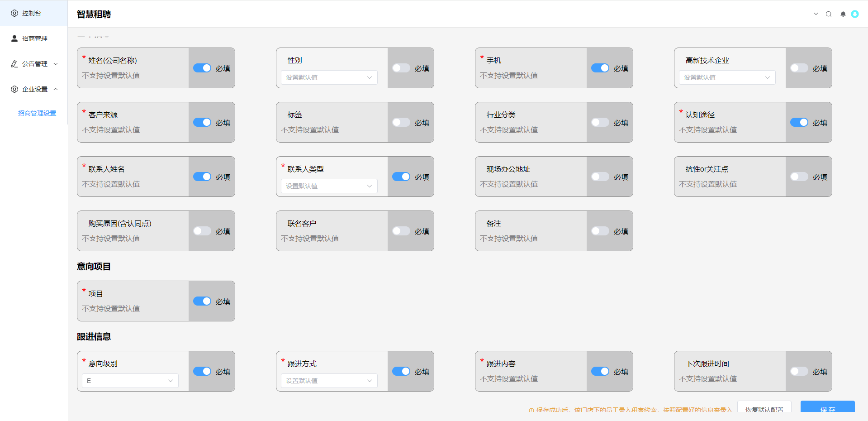
Task: Enable 必填 for 购买原因(含认同点)
Action: point(202,231)
